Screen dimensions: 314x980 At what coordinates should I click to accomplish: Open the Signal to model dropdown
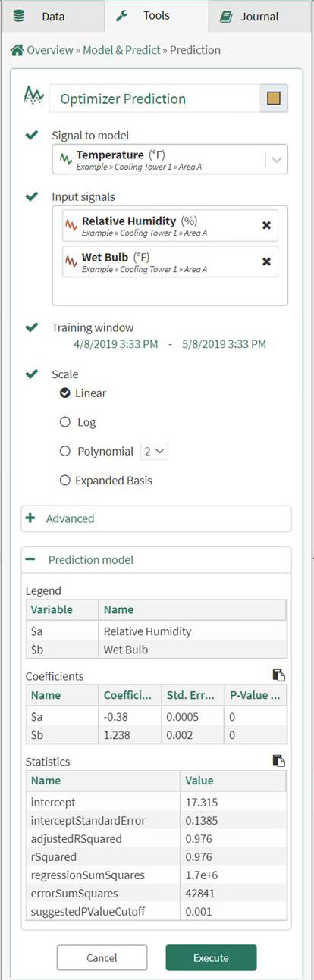pos(276,159)
